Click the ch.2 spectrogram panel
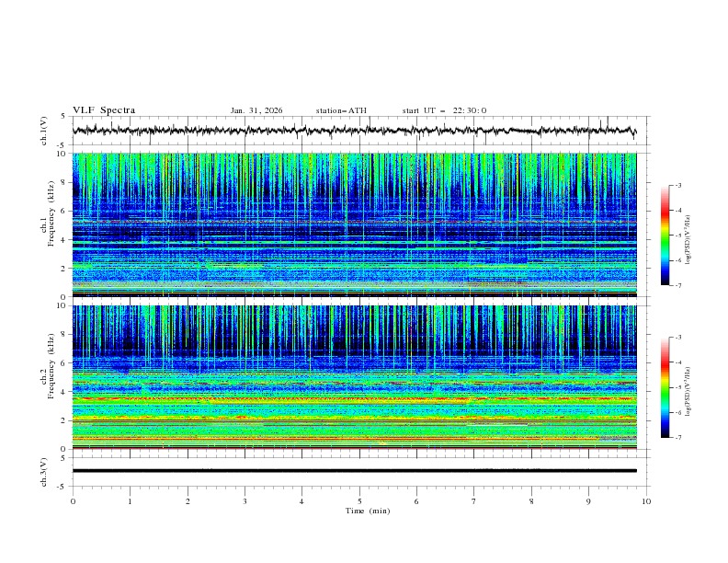 358,376
